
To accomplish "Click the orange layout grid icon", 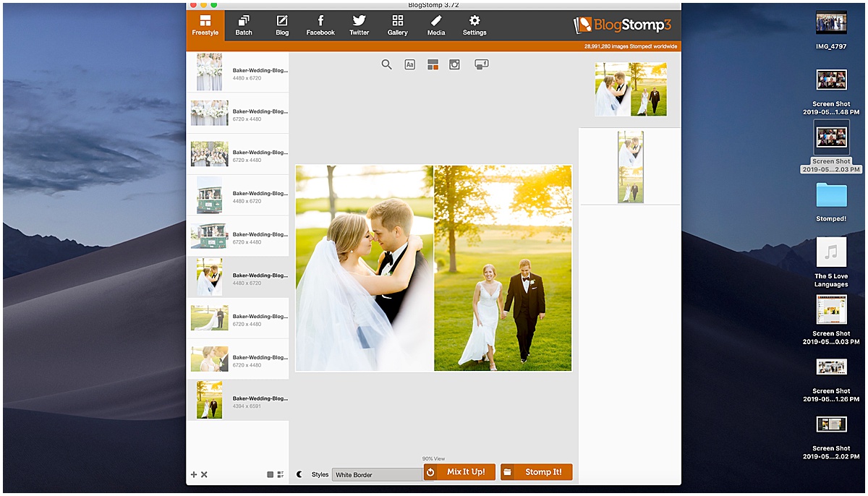I will [x=433, y=64].
